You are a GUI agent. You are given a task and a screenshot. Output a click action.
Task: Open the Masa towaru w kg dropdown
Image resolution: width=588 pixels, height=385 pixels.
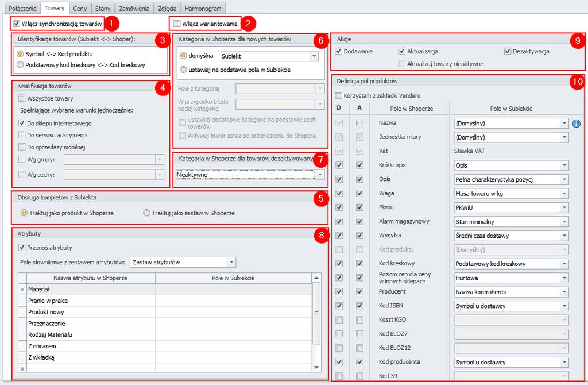564,194
